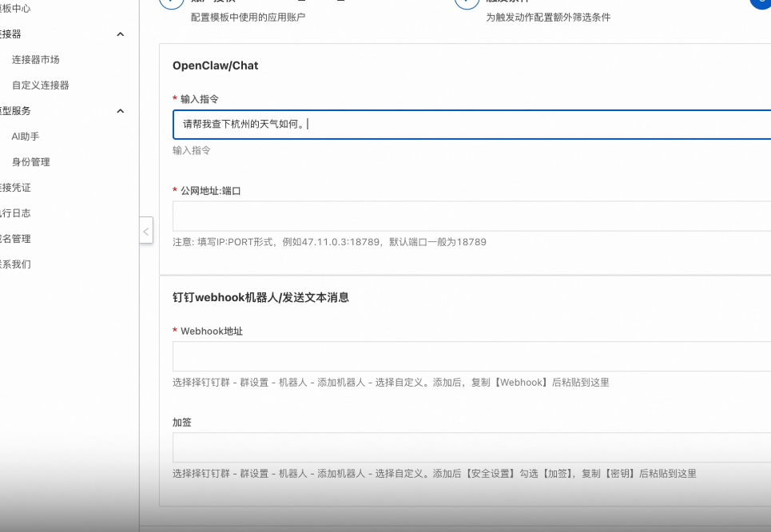Collapse the 服务 menu group chevron
Viewport: 771px width, 532px height.
(120, 110)
